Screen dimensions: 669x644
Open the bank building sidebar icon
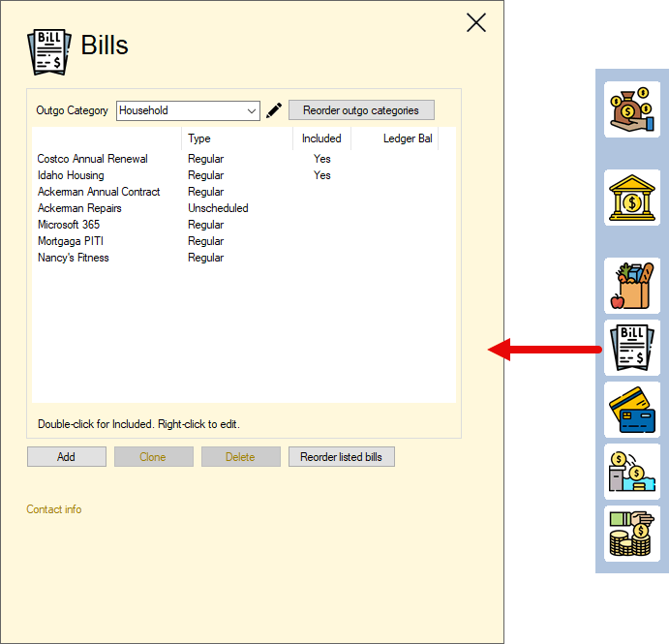coord(632,198)
